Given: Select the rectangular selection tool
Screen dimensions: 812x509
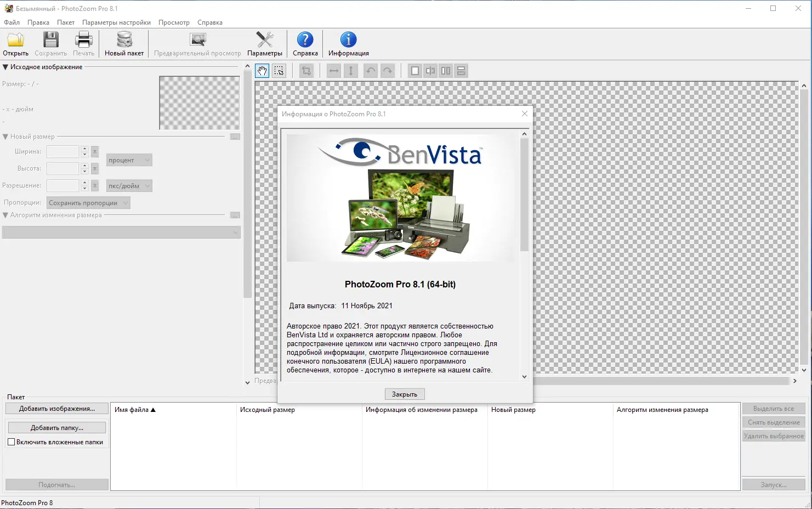Looking at the screenshot, I should pyautogui.click(x=279, y=71).
